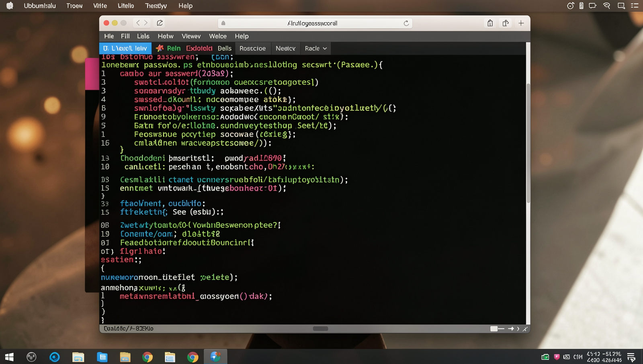Switch to the Exdoteld tab
The image size is (643, 364).
tap(199, 48)
